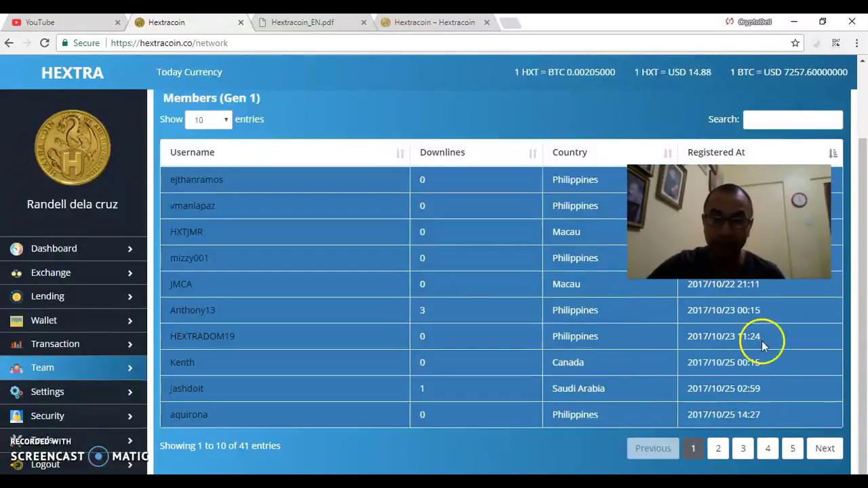
Task: Click the Exchange icon in the sidebar
Action: pos(16,272)
